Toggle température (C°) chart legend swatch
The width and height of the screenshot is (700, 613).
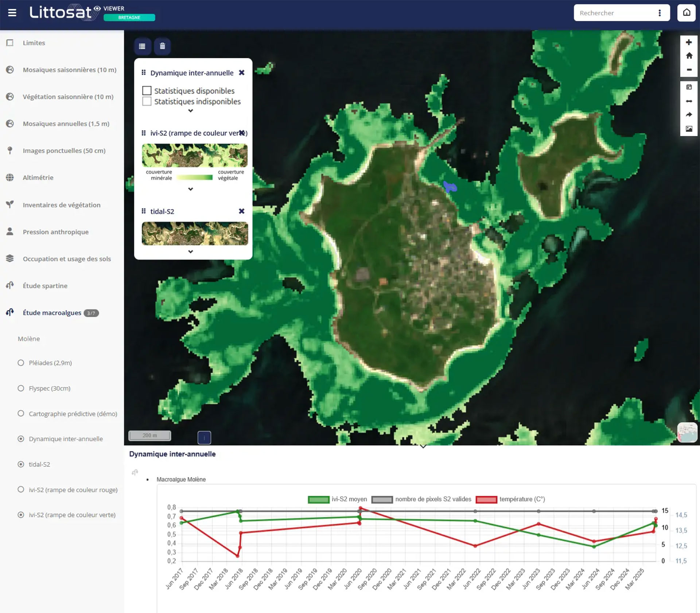[486, 499]
